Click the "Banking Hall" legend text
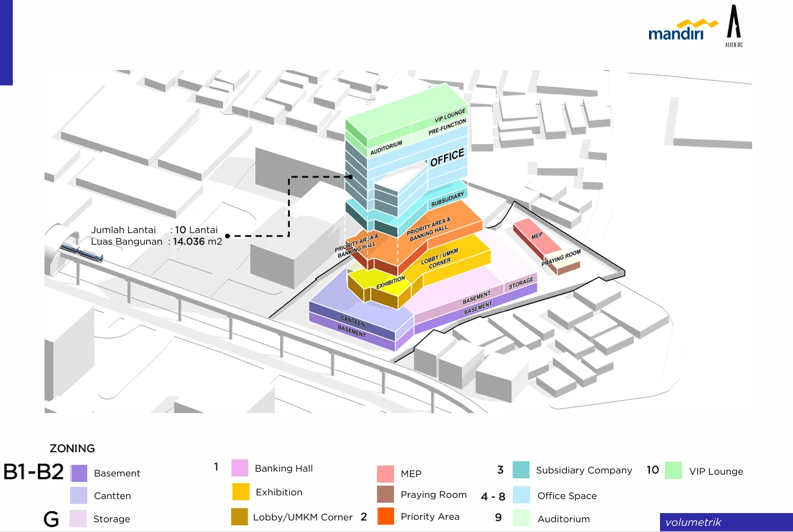This screenshot has height=532, width=793. pyautogui.click(x=284, y=469)
